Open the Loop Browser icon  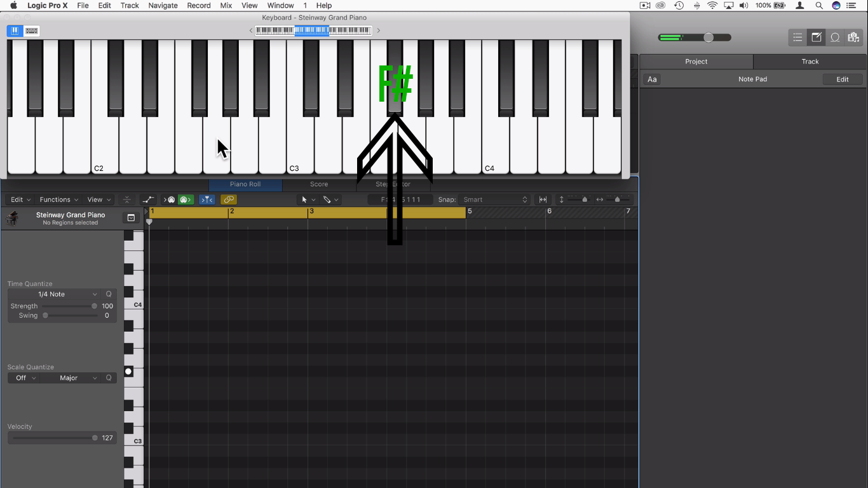tap(835, 37)
